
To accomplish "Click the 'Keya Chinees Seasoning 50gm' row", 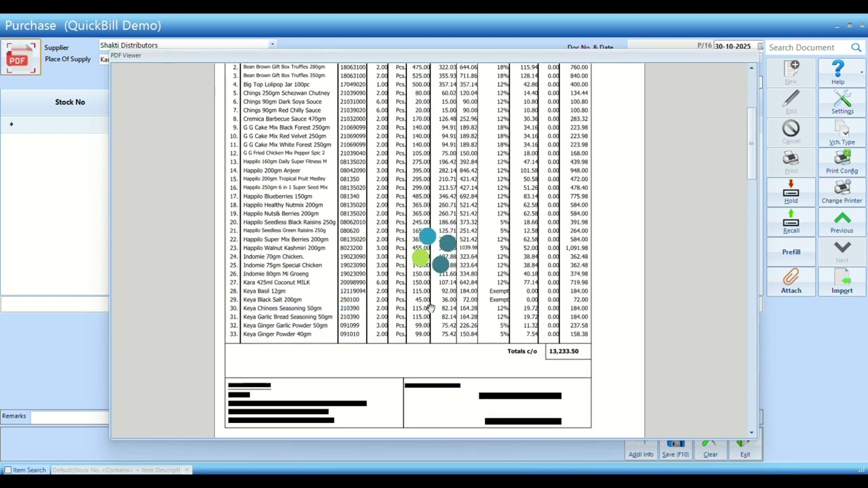I will click(410, 308).
